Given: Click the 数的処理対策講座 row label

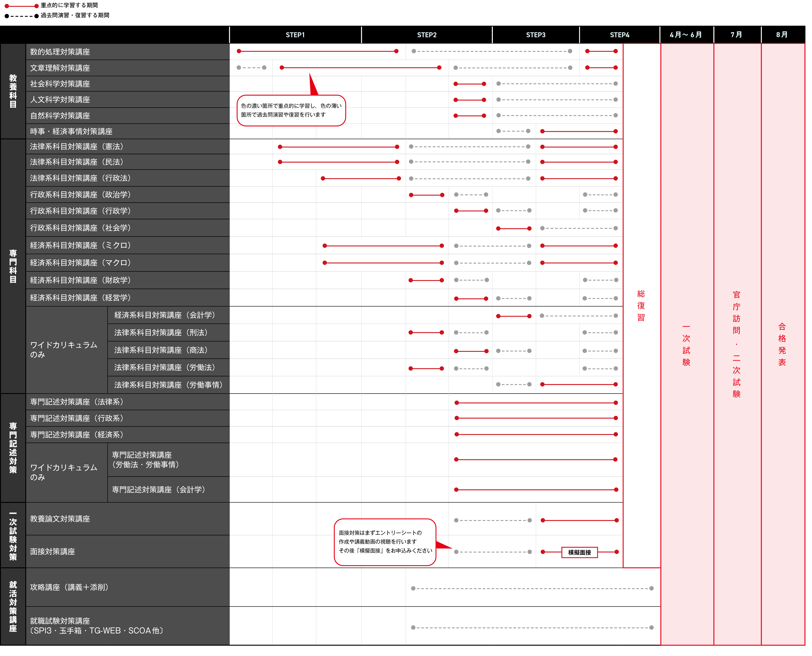Looking at the screenshot, I should coord(60,52).
